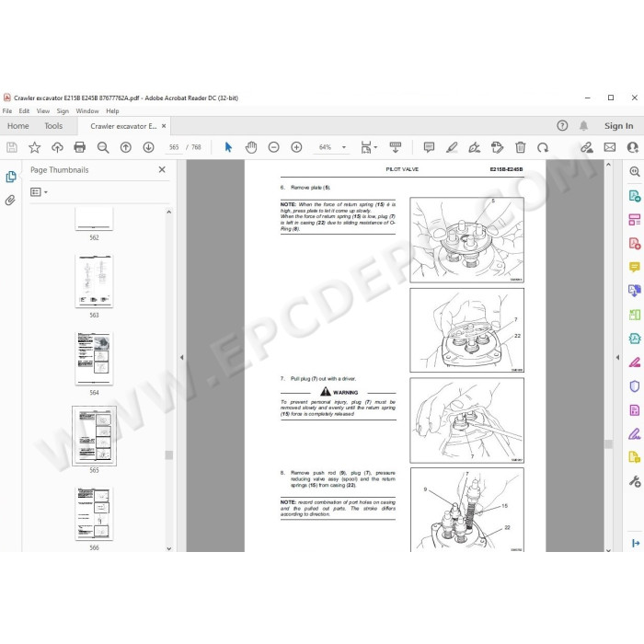This screenshot has width=644, height=644.
Task: Open the Sign menu
Action: 63,111
